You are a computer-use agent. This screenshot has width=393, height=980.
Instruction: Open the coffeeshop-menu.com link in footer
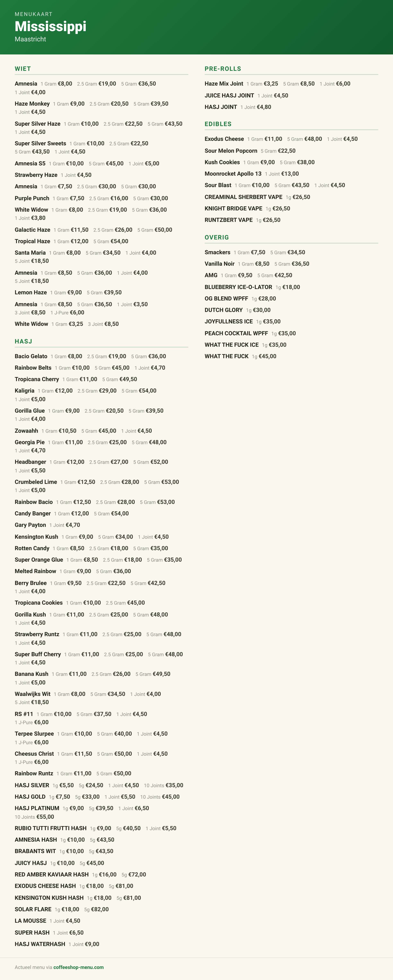coord(78,967)
